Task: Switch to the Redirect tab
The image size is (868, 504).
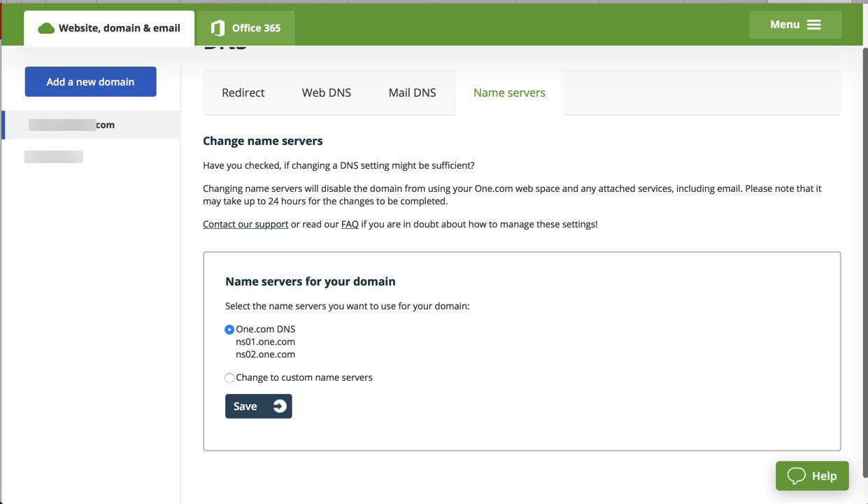Action: pos(243,92)
